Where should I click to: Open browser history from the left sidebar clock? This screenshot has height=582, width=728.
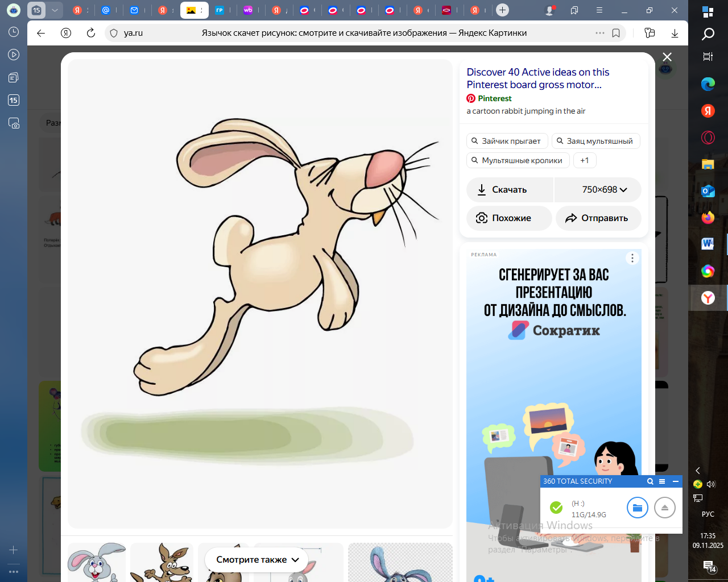pos(14,32)
